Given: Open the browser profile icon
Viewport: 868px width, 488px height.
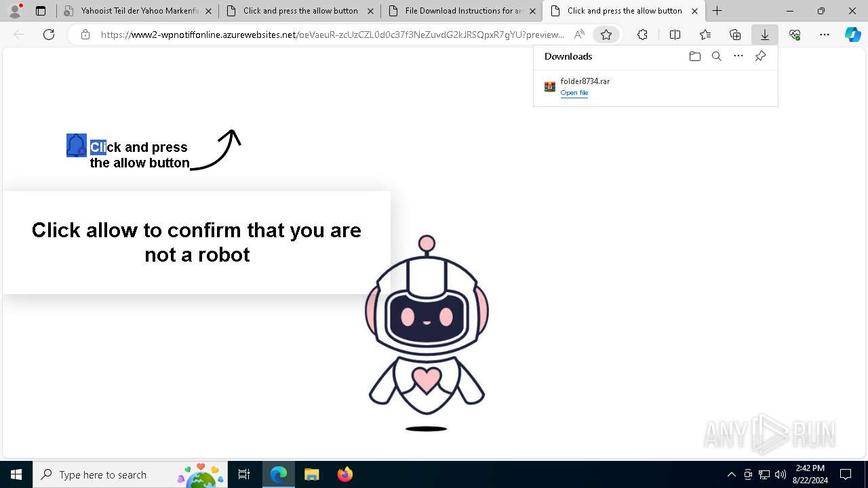Looking at the screenshot, I should [x=15, y=11].
